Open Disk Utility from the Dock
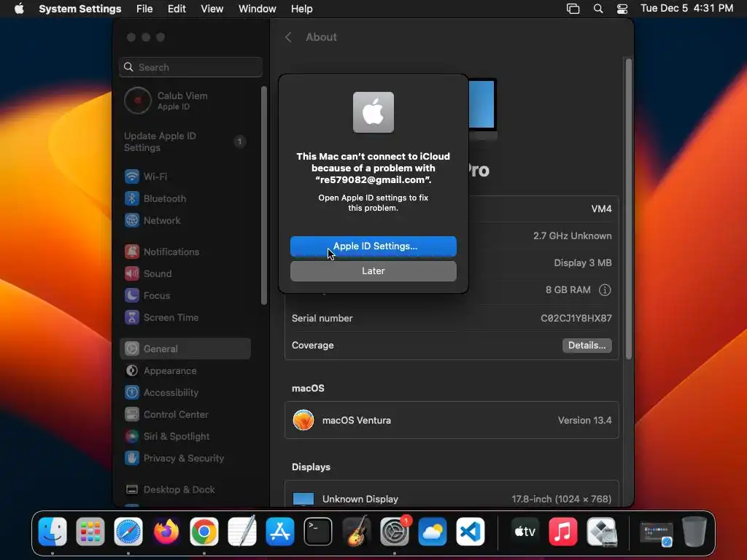 click(602, 532)
